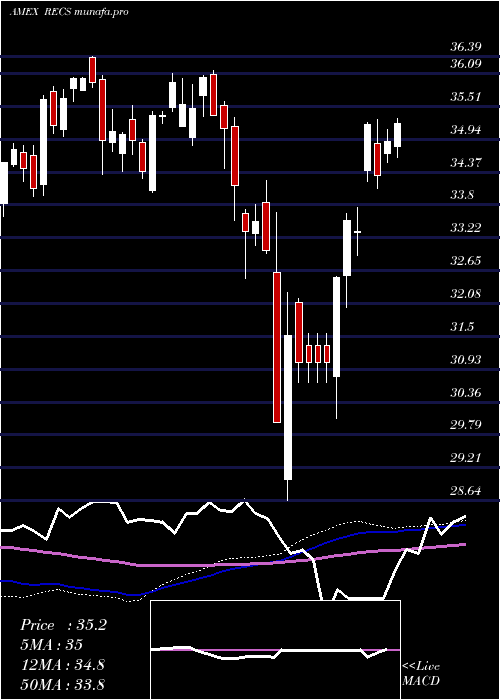500x700 pixels.
Task: Click the <<Live MACD label
Action: [x=421, y=674]
